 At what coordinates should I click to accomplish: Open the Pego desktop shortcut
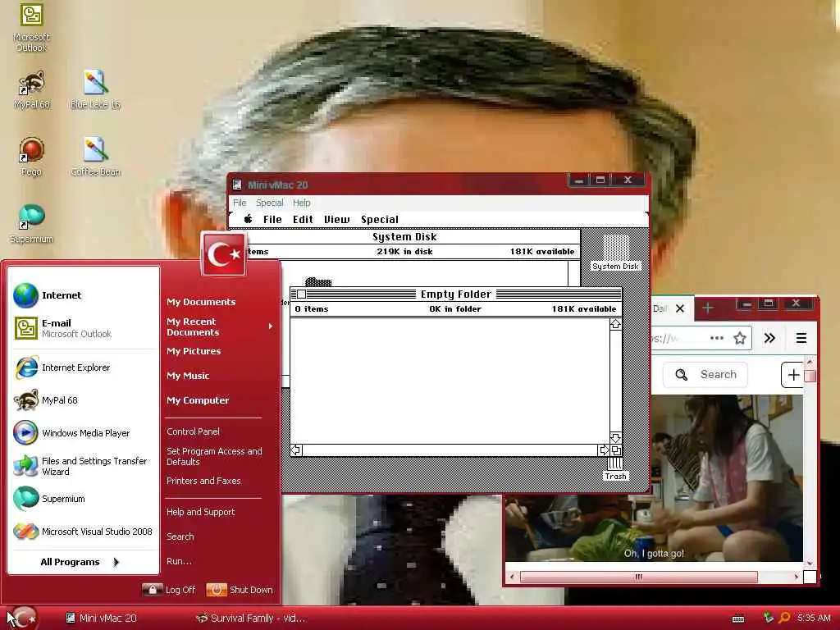pos(31,157)
